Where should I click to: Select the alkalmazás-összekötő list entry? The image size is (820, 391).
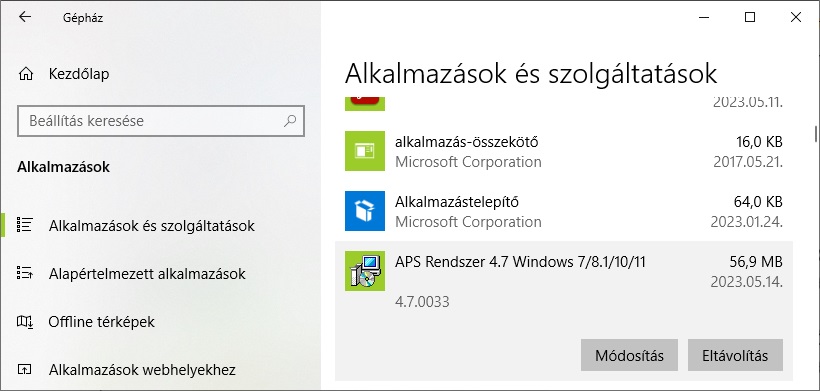pos(564,151)
